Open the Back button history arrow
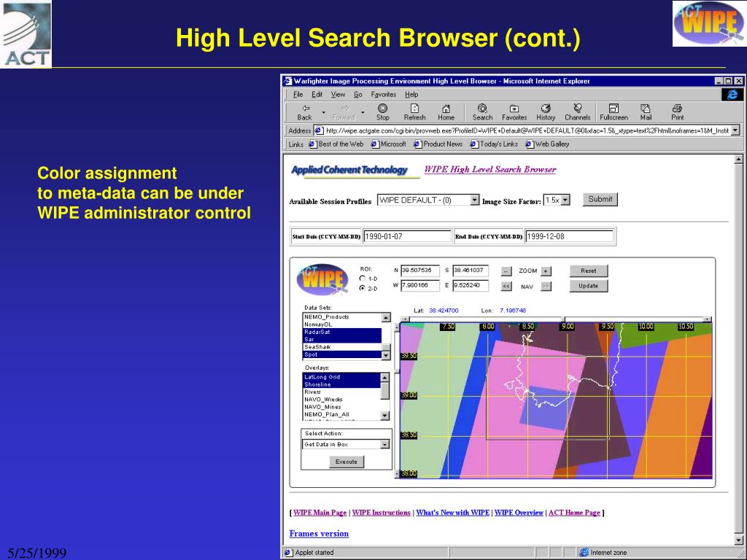The width and height of the screenshot is (747, 560). coord(323,113)
